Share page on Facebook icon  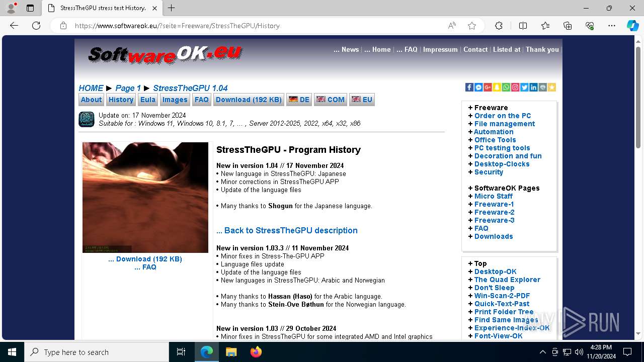pyautogui.click(x=469, y=87)
